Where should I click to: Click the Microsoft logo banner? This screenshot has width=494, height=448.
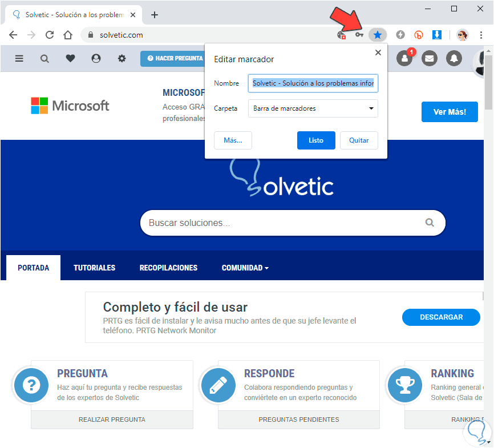70,106
